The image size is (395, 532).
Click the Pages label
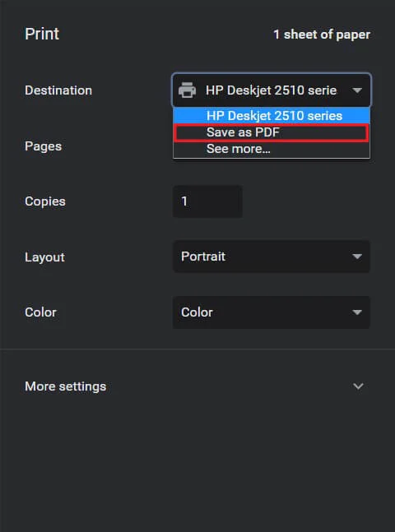pos(43,146)
